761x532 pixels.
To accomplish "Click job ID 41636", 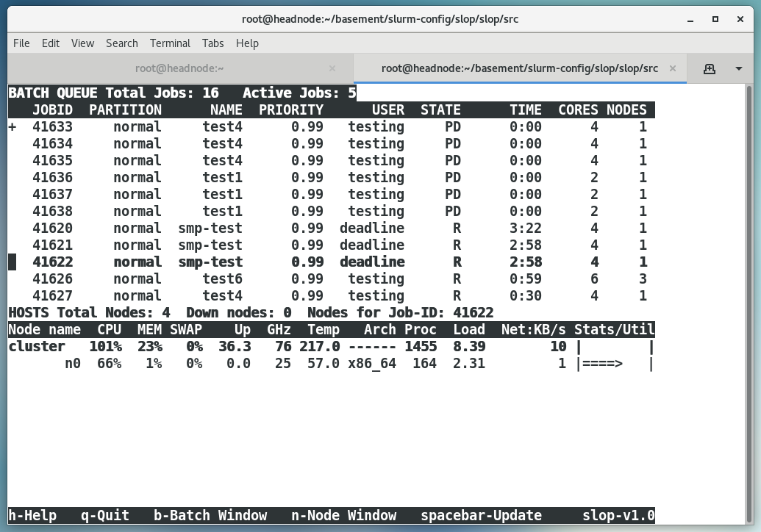I will point(52,178).
